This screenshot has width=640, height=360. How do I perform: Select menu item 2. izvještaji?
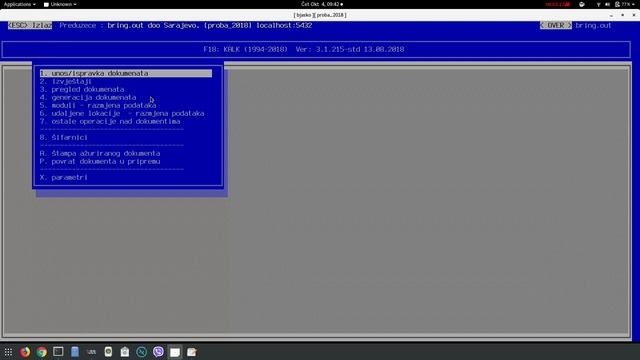(x=65, y=81)
